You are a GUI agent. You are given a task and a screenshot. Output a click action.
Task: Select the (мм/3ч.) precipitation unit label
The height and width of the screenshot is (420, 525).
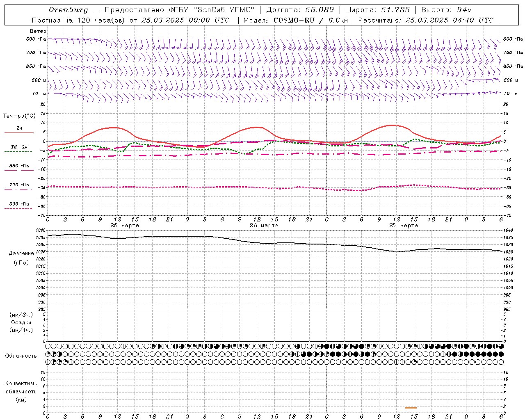pyautogui.click(x=21, y=315)
